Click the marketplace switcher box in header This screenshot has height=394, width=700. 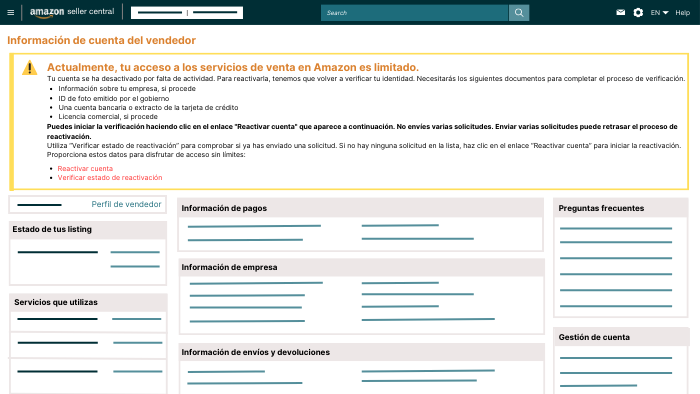tap(187, 12)
